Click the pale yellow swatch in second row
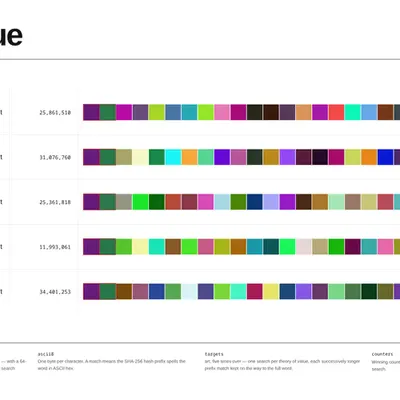Viewport: 400px width, 400px height. pyautogui.click(x=140, y=157)
